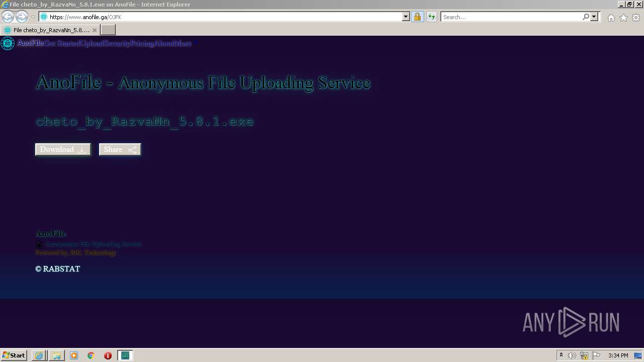Viewport: 644px width, 362px height.
Task: Expand the More navigation menu
Action: [x=183, y=43]
